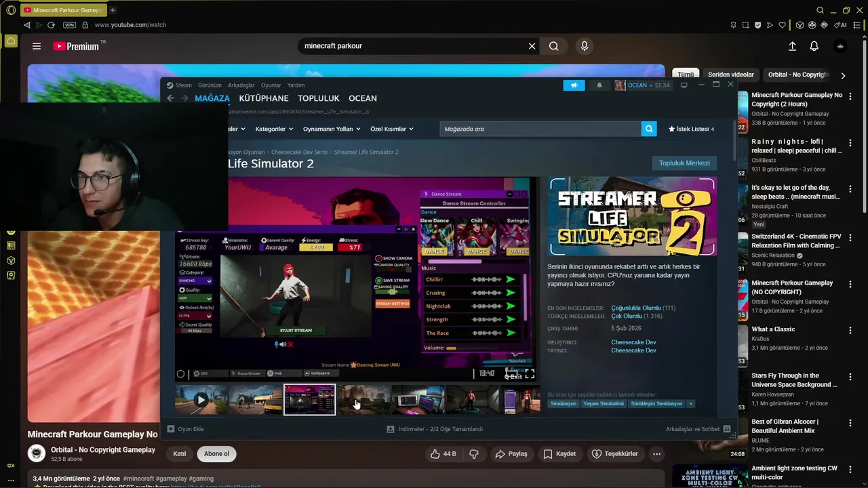Toggle the browser VPN badge
868x488 pixels.
[69, 25]
